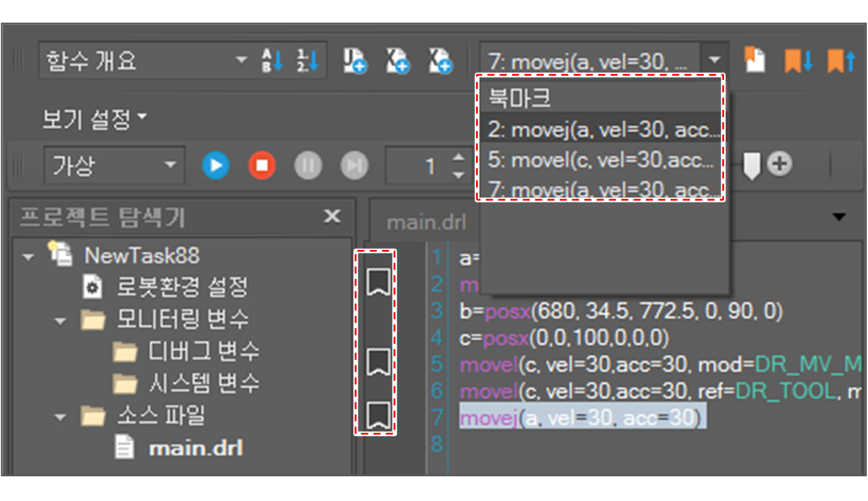The height and width of the screenshot is (501, 868).
Task: Open the 보기 설정 menu
Action: tap(94, 119)
